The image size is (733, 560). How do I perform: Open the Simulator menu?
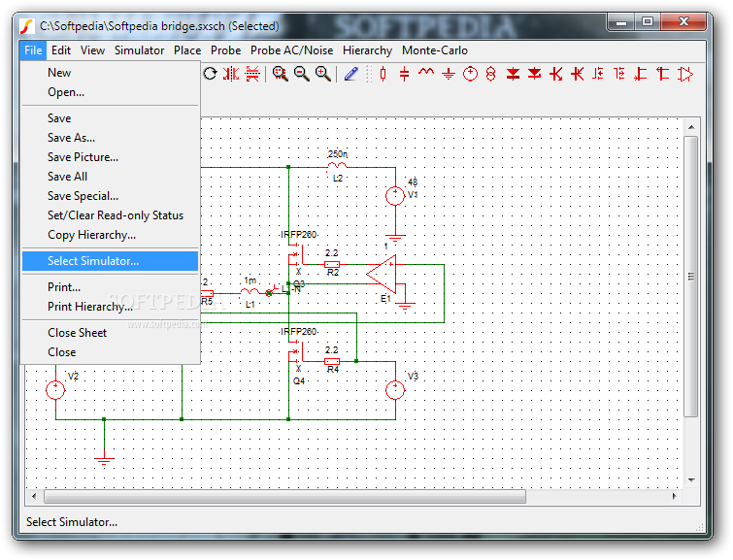139,50
